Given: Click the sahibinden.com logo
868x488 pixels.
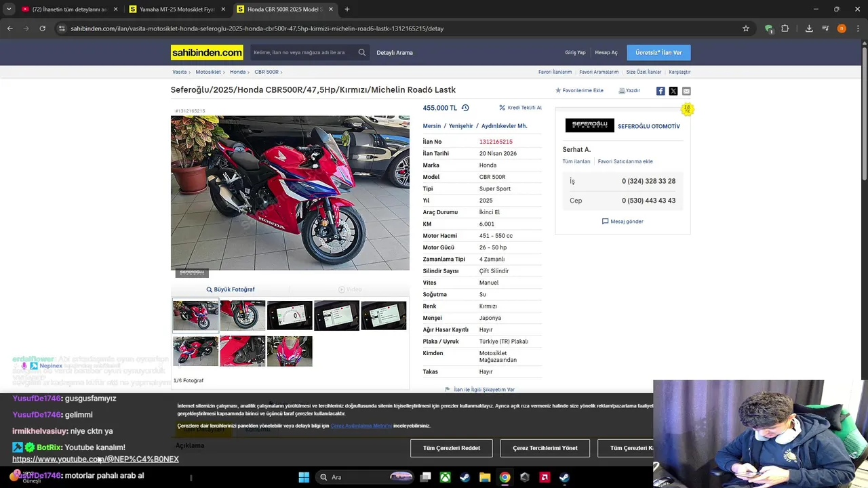Looking at the screenshot, I should pyautogui.click(x=207, y=52).
